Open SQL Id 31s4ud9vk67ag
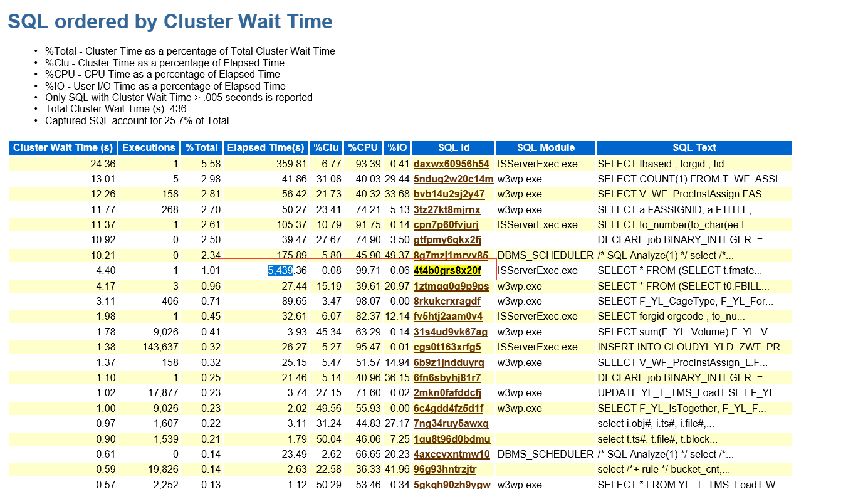This screenshot has width=868, height=489. tap(450, 332)
